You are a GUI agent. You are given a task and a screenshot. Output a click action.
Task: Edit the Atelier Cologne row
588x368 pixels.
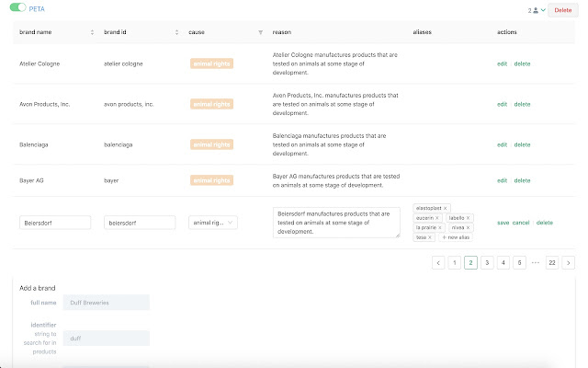point(502,63)
